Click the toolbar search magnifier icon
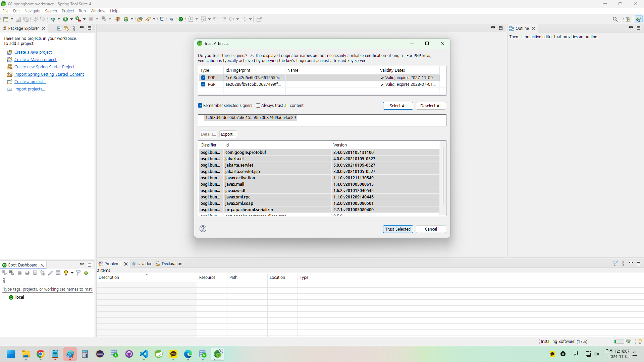The image size is (644, 362). tap(615, 19)
